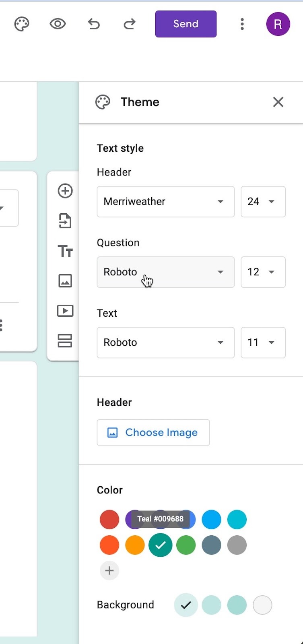
Task: Click the import questions icon
Action: (x=65, y=221)
